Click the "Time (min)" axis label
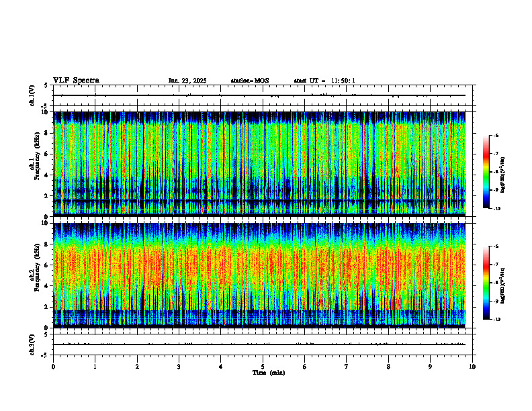The height and width of the screenshot is (411, 532). point(269,373)
